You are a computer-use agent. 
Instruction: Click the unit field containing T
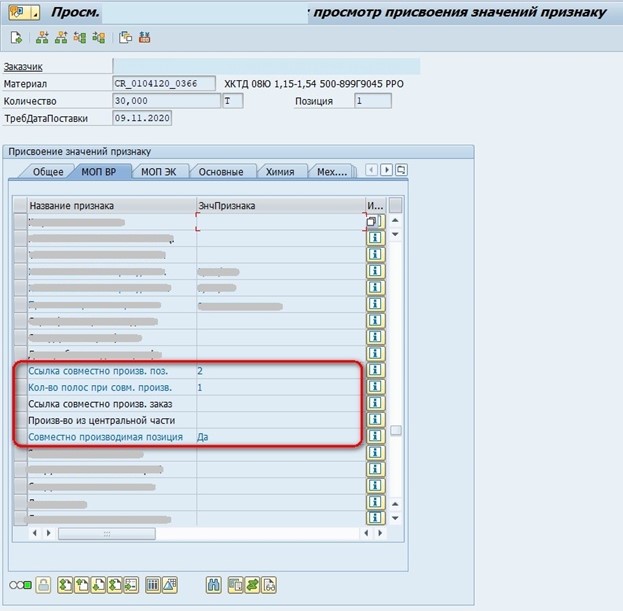[233, 101]
